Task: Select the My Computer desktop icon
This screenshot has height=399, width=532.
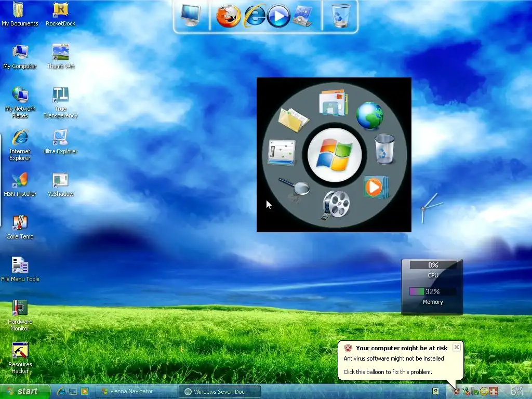Action: (x=20, y=57)
